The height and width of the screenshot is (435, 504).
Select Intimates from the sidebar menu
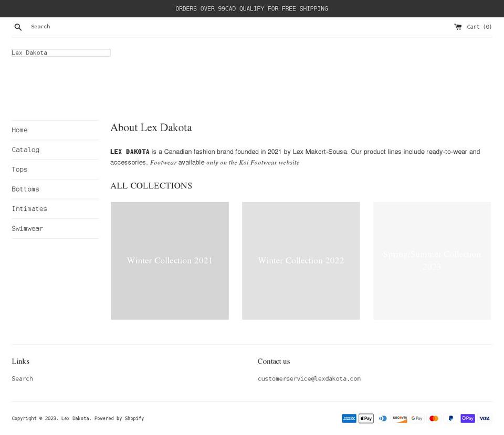[29, 208]
